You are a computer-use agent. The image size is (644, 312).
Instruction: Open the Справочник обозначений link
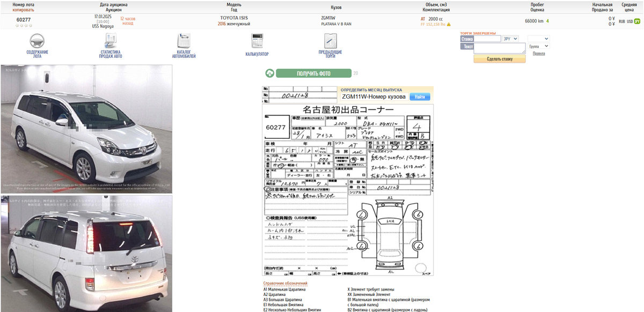[285, 283]
